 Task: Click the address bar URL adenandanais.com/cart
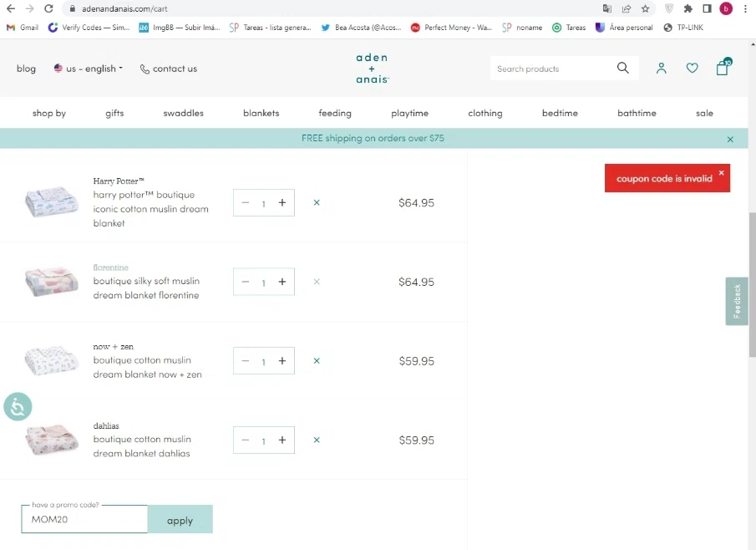coord(124,8)
